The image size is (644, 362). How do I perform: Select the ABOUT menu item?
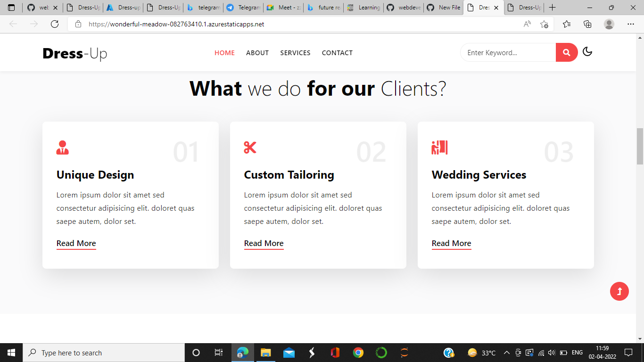[x=257, y=53]
